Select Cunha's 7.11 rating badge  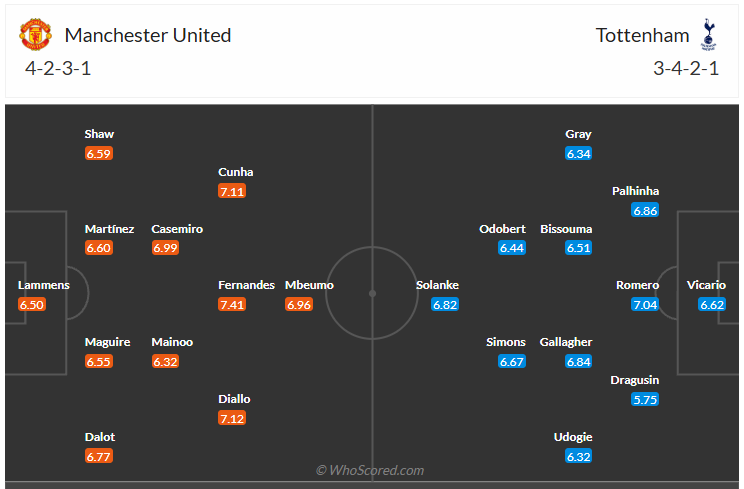pos(232,191)
